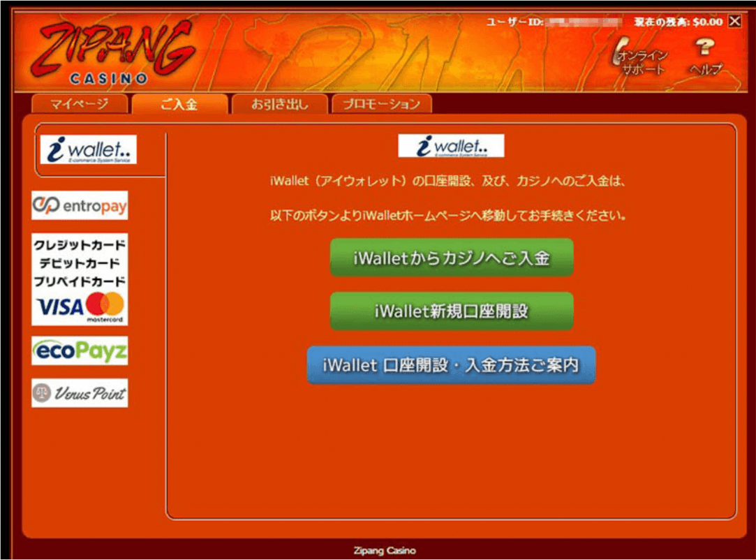756x560 pixels.
Task: Choose iWallet payment method in sidebar
Action: tap(88, 149)
